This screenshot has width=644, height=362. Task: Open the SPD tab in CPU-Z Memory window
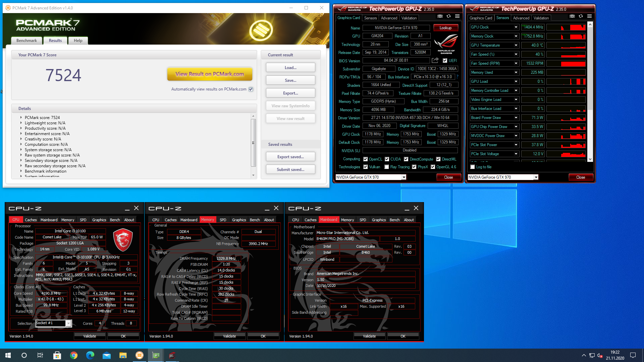coord(223,220)
